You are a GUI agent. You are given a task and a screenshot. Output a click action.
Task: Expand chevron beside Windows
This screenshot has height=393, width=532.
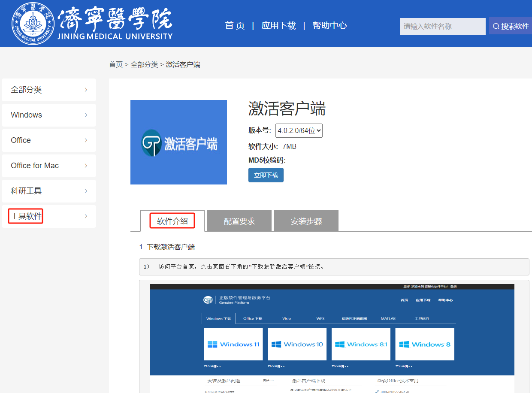pyautogui.click(x=86, y=115)
